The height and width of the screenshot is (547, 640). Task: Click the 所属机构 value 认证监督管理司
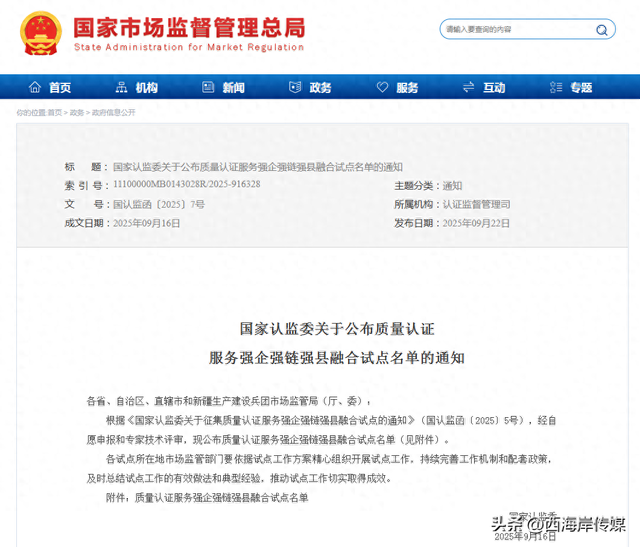pos(477,204)
